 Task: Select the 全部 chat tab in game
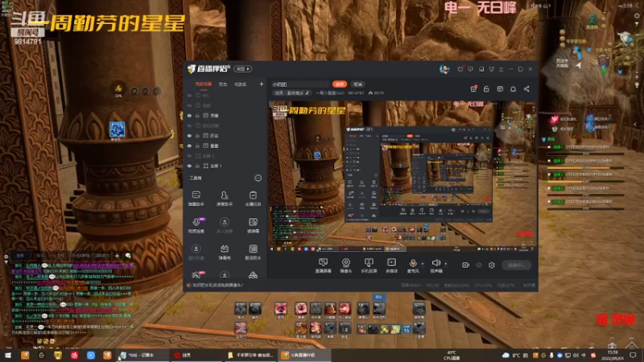pyautogui.click(x=20, y=255)
